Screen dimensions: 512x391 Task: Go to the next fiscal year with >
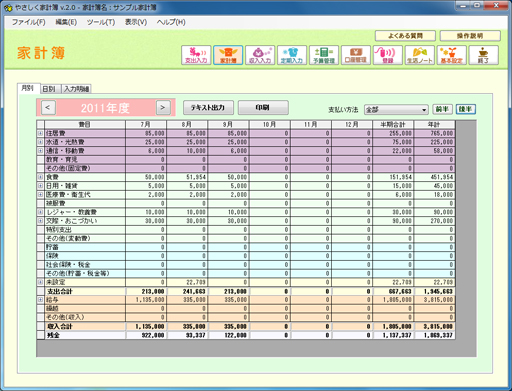[x=163, y=108]
